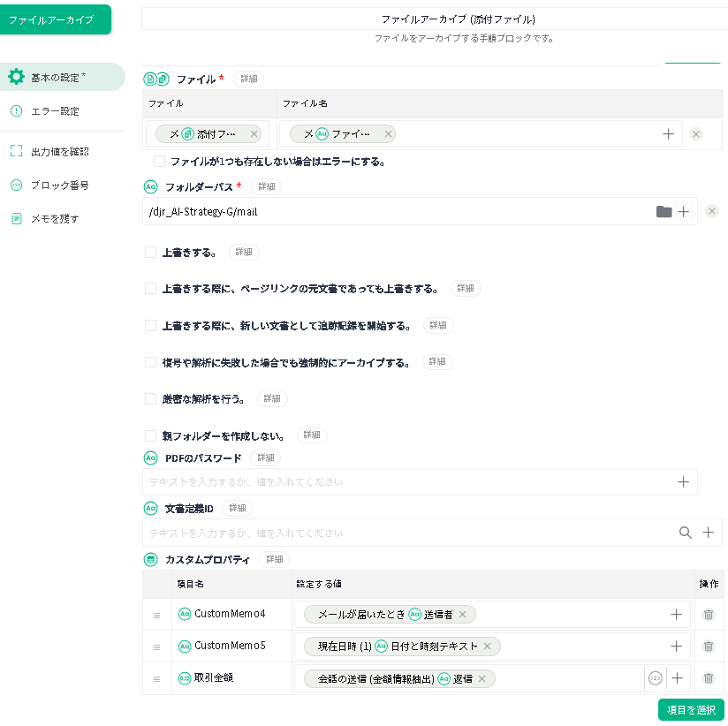Image resolution: width=728 pixels, height=726 pixels.
Task: Click the 項目を選択 button
Action: pyautogui.click(x=691, y=710)
